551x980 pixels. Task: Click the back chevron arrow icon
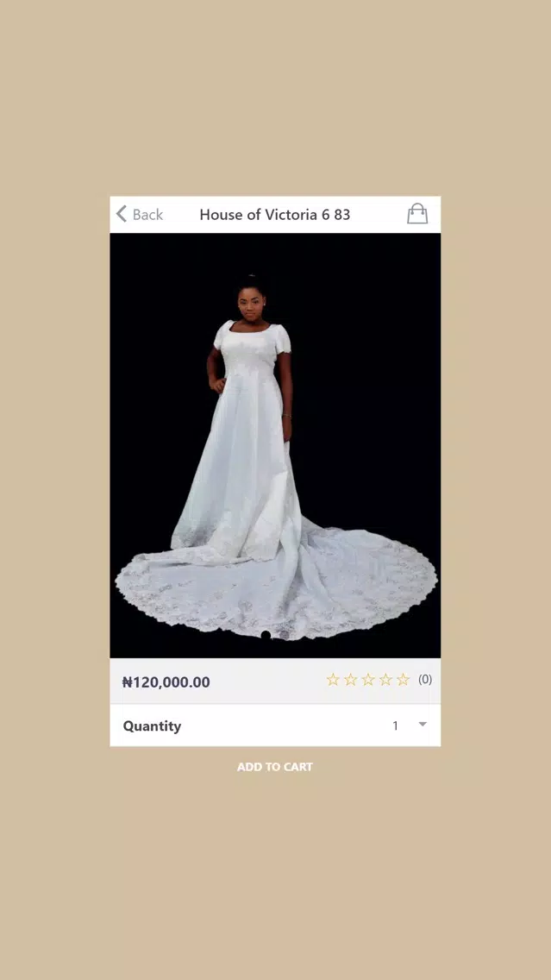pyautogui.click(x=122, y=214)
